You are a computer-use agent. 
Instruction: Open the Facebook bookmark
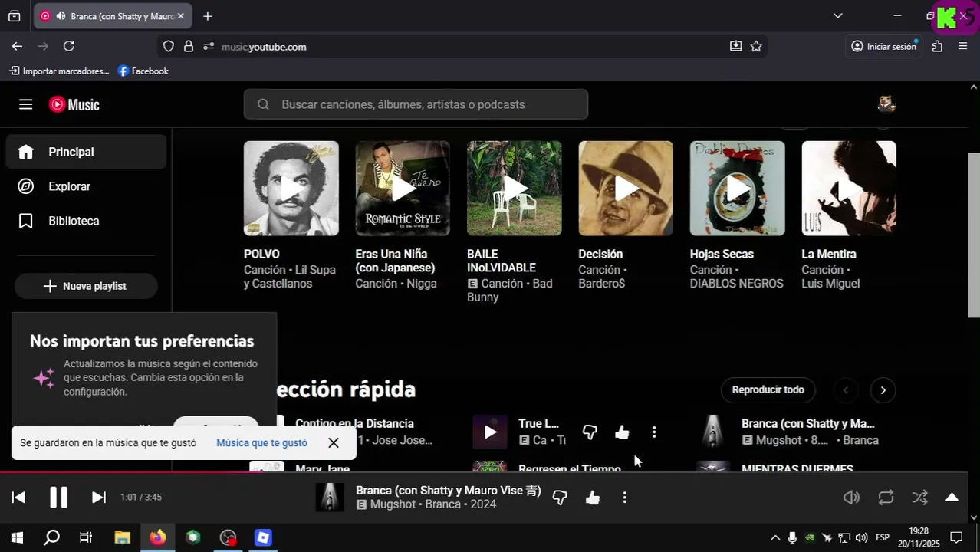[143, 71]
